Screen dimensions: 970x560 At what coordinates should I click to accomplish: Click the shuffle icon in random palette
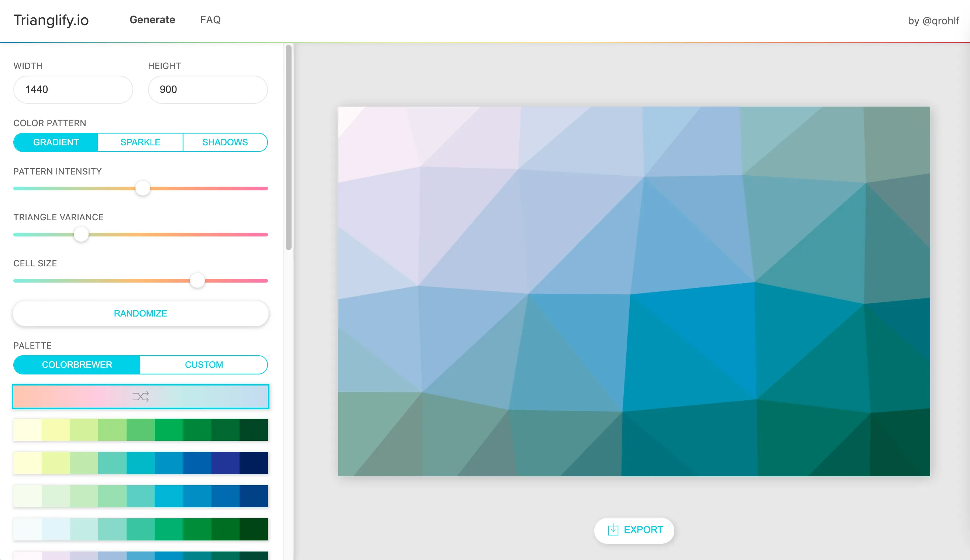click(x=140, y=397)
